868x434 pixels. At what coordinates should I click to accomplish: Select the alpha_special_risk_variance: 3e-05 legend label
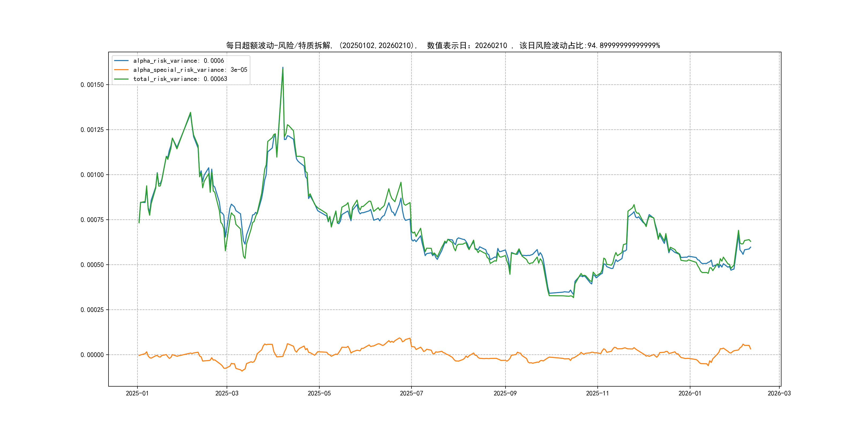190,70
